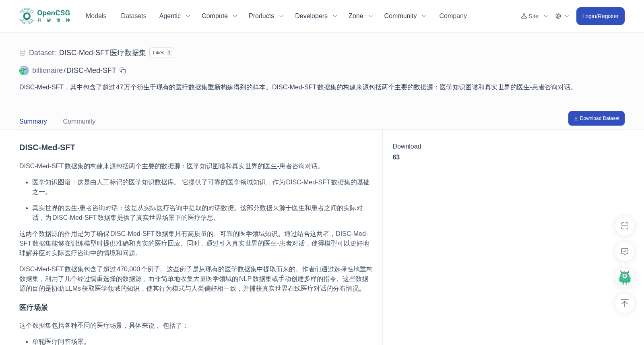Screen dimensions: 644x345
Task: Click the Login/Register button
Action: [600, 16]
